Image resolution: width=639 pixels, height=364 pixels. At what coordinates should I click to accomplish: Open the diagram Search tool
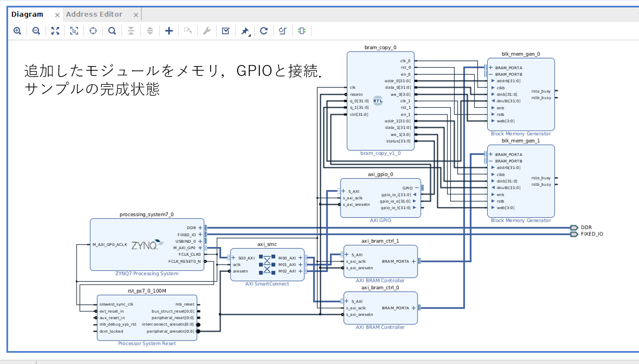coord(112,31)
